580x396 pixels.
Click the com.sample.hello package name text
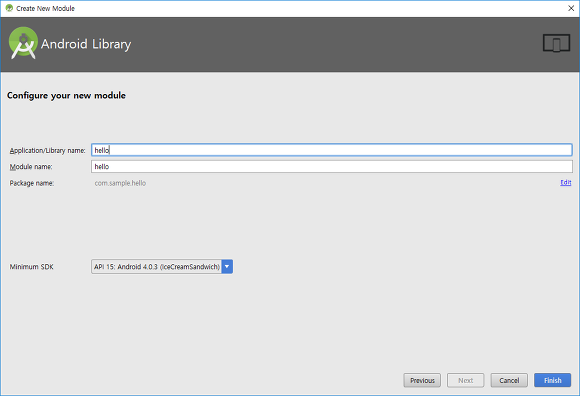point(120,183)
